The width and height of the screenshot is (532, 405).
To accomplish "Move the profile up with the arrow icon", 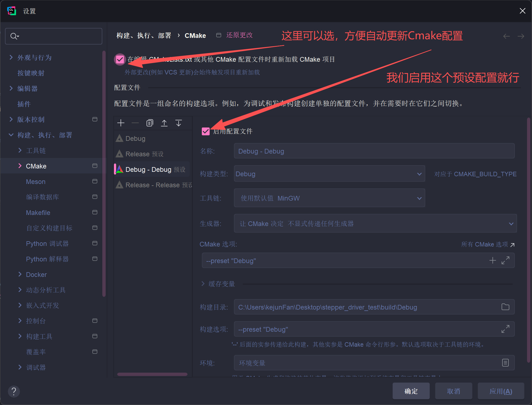I will tap(164, 123).
